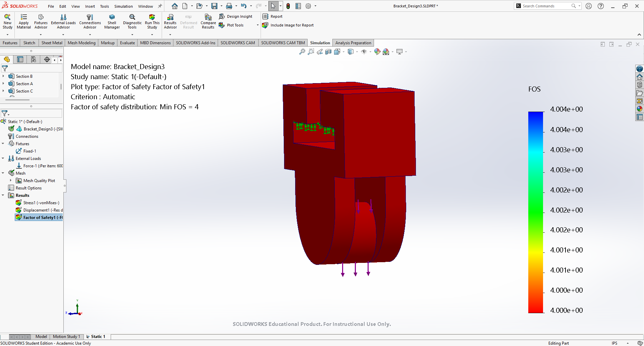Switch to Analysis Preparation tab
644x346 pixels.
tap(353, 43)
